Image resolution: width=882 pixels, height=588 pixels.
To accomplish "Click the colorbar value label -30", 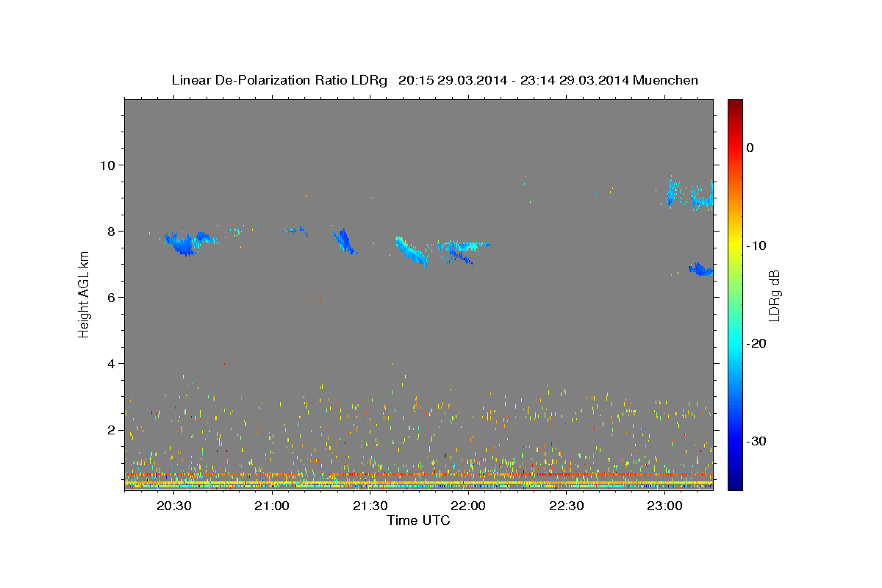I will (x=757, y=441).
